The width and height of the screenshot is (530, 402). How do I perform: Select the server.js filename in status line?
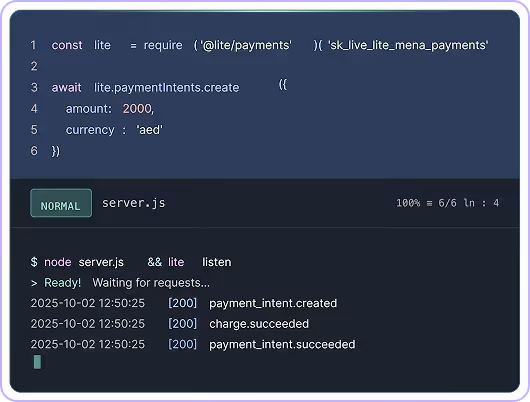pyautogui.click(x=134, y=203)
